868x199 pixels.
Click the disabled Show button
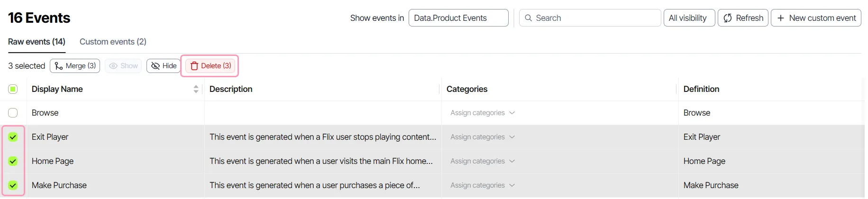123,66
